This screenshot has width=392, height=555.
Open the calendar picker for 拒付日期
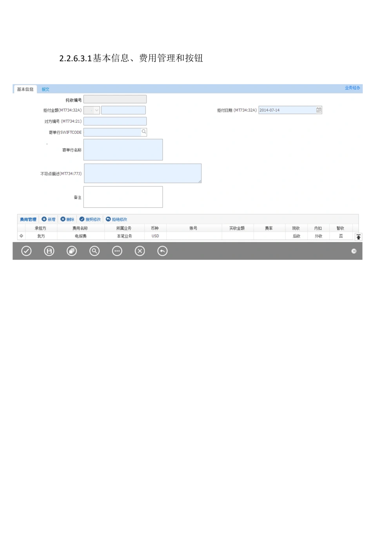[x=319, y=110]
